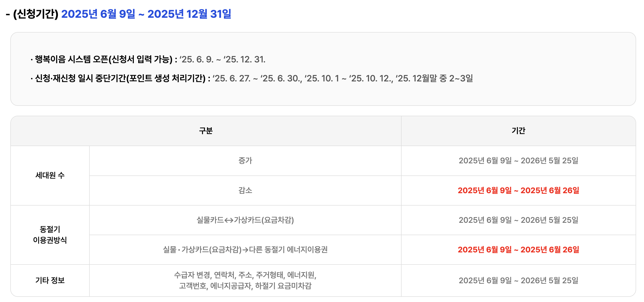The image size is (644, 302).
Task: Click the 감소 table cell
Action: click(x=245, y=190)
